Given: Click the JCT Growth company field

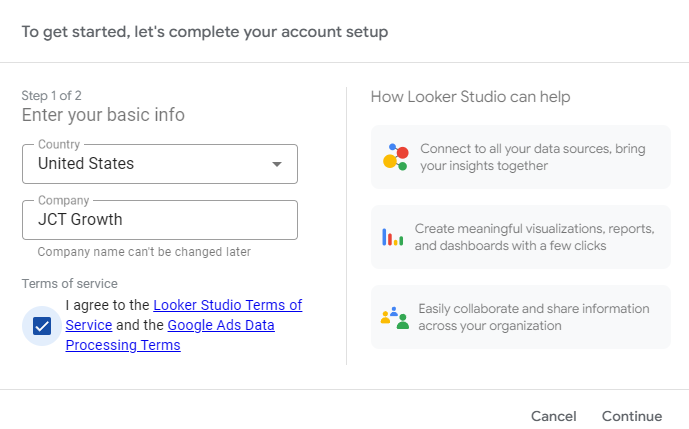Looking at the screenshot, I should pos(160,220).
